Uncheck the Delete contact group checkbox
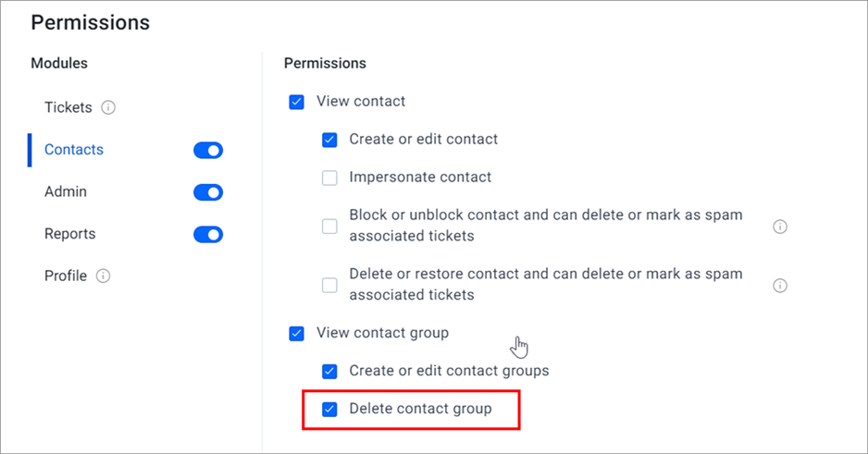 (x=329, y=410)
